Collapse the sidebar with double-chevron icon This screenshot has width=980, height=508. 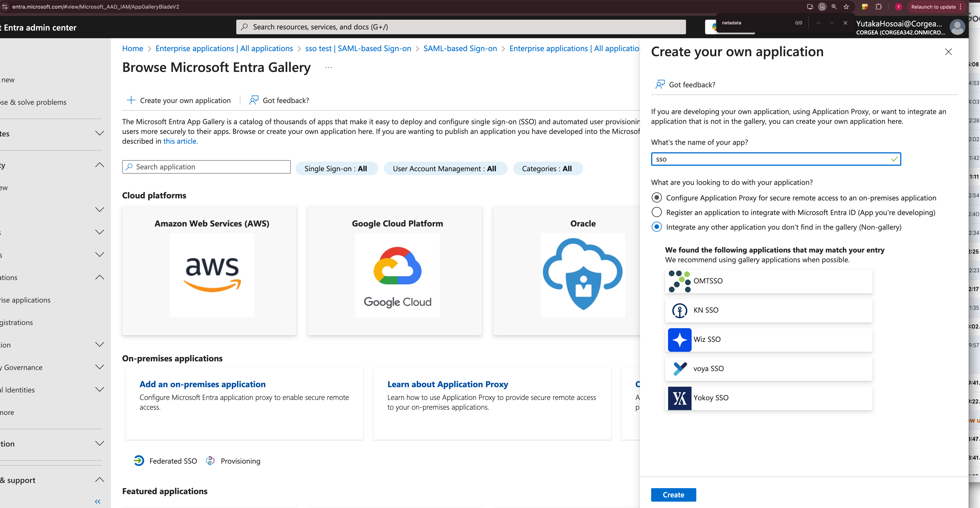(97, 501)
